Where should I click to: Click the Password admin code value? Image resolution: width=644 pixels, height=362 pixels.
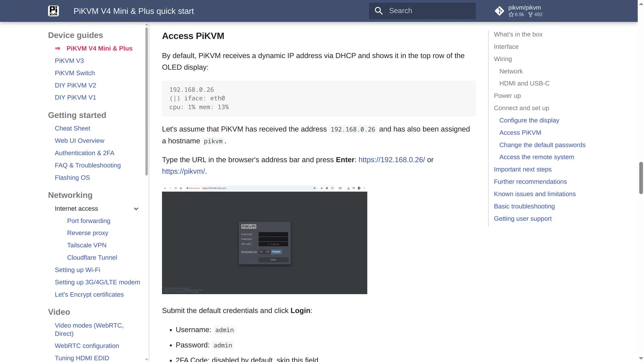click(223, 345)
